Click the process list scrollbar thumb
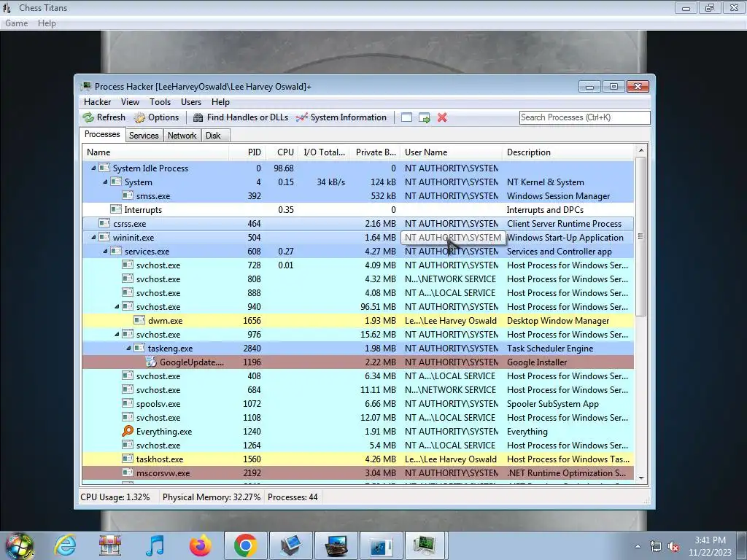 [640, 237]
